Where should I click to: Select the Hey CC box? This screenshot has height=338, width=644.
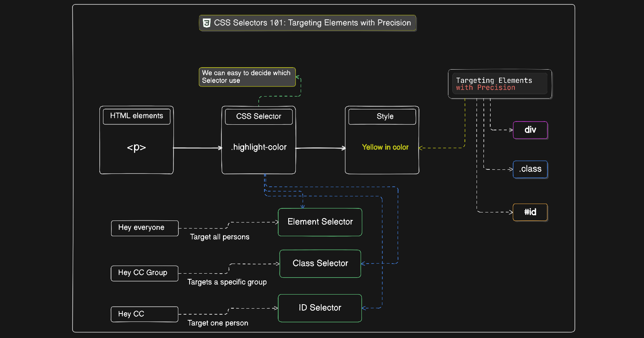[x=144, y=314]
